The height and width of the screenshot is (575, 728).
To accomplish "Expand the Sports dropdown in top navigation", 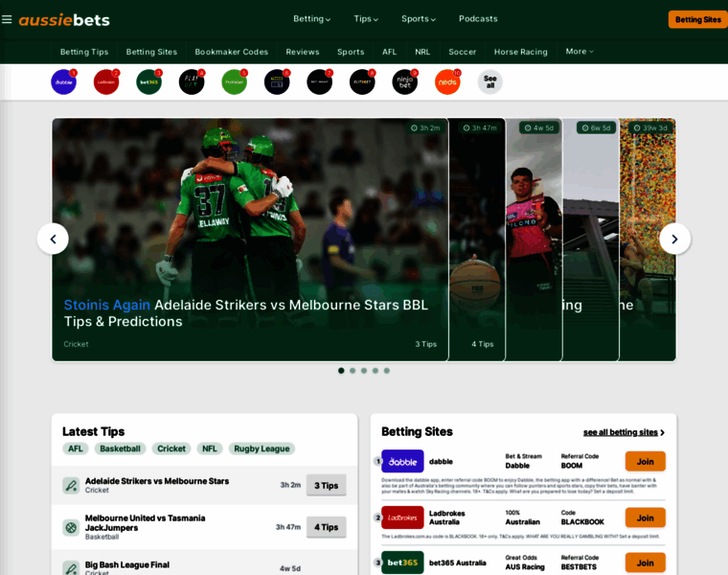I will coord(419,19).
